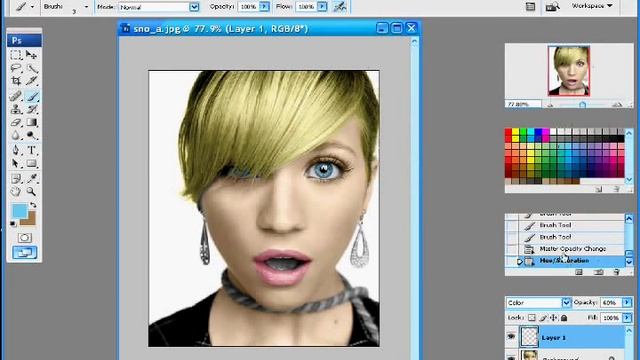Viewport: 640px width, 360px height.
Task: Open the layer blend mode Color dropdown
Action: [566, 302]
